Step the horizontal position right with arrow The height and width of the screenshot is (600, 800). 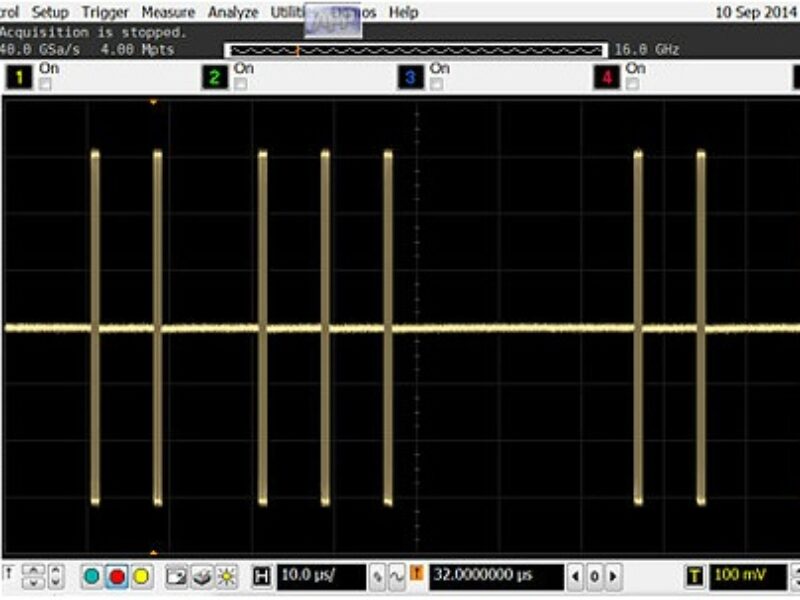(x=612, y=577)
